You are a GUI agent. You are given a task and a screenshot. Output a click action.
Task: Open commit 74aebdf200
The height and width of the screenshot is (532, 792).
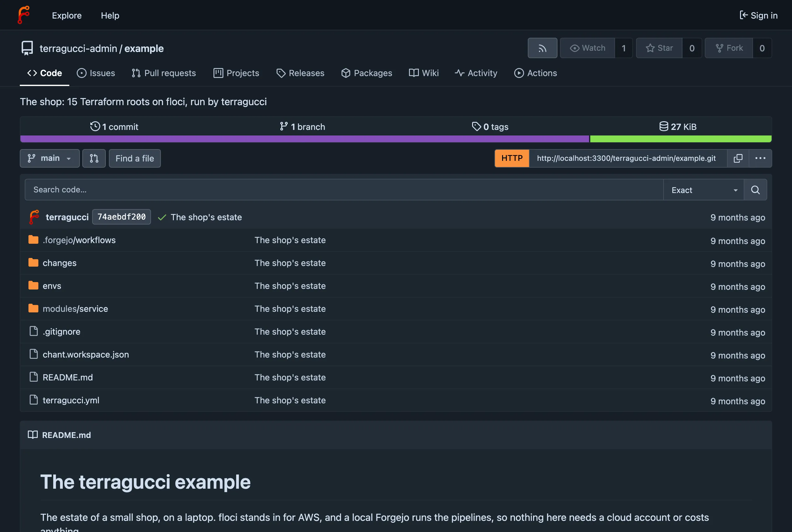point(122,217)
